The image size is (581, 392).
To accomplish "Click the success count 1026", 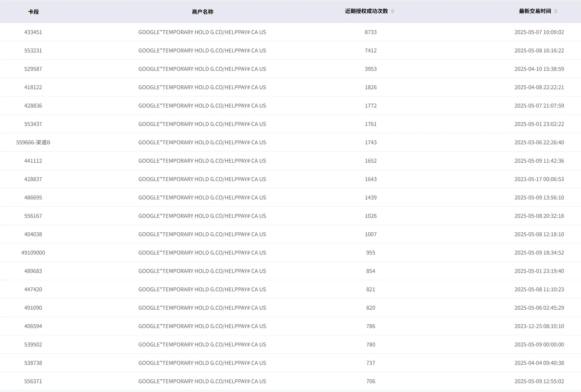I will [370, 216].
